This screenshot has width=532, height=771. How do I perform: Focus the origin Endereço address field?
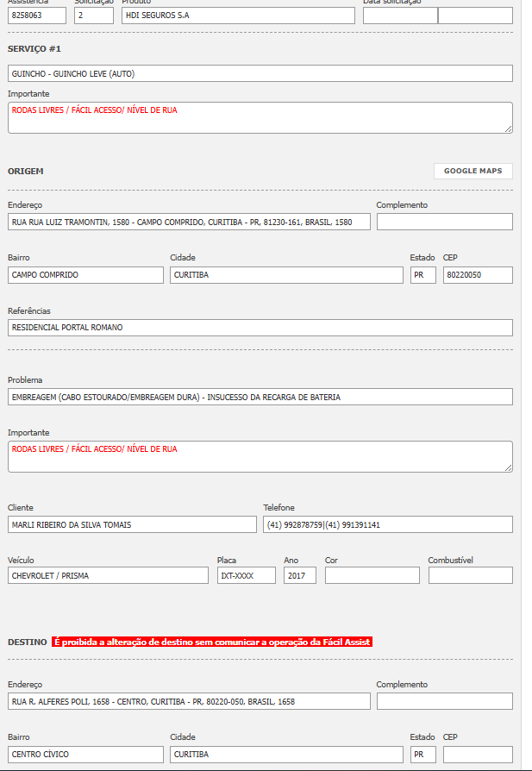(189, 222)
